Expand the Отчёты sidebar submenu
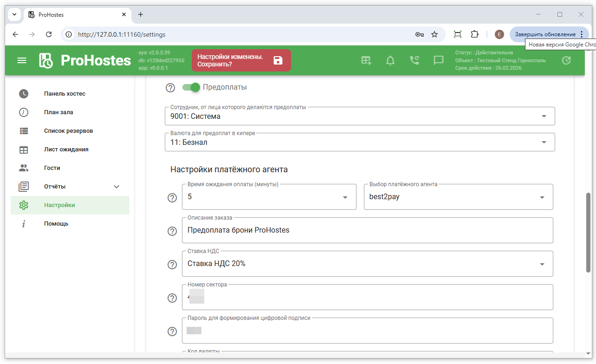 [x=117, y=187]
